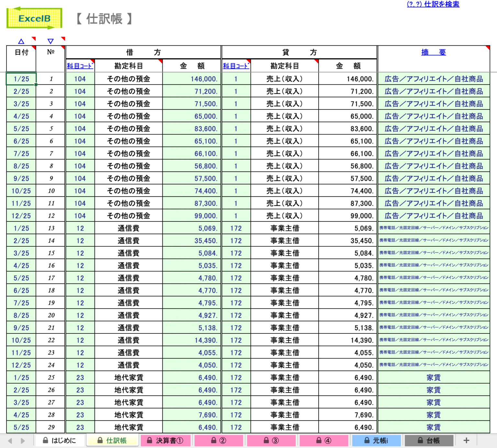The width and height of the screenshot is (497, 448).
Task: Click the lock icon on the 仕訳帳 tab
Action: click(101, 440)
